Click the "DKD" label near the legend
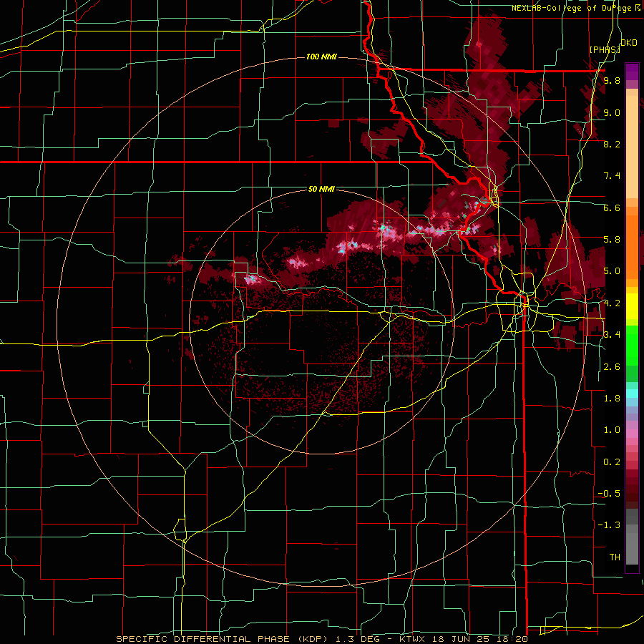The width and height of the screenshot is (644, 644). click(x=628, y=43)
